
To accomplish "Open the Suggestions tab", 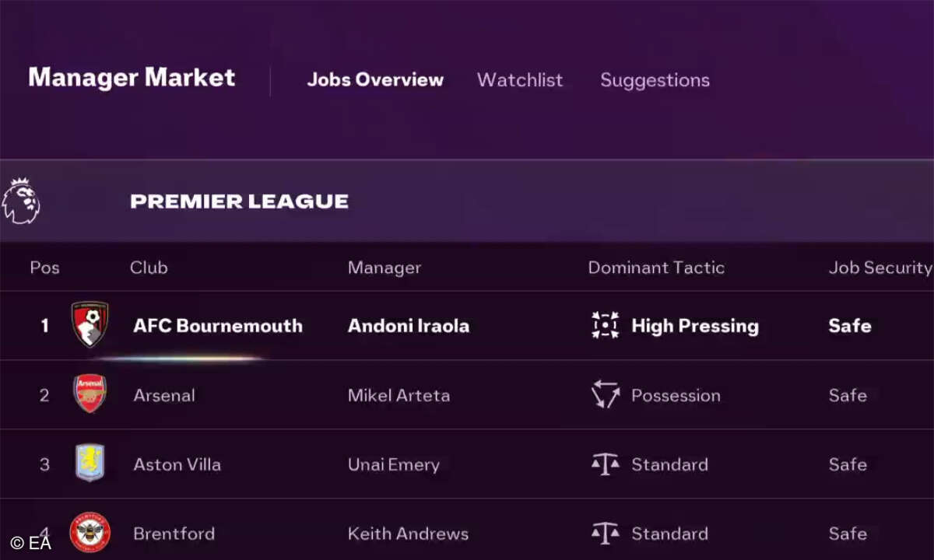I will pos(655,80).
